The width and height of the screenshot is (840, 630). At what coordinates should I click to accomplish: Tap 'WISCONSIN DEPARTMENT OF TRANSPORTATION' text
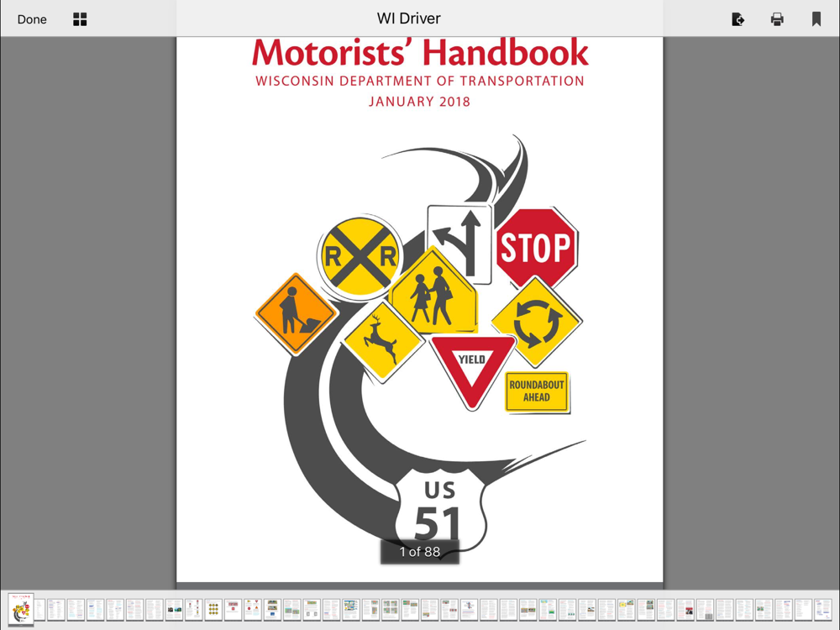click(x=420, y=81)
